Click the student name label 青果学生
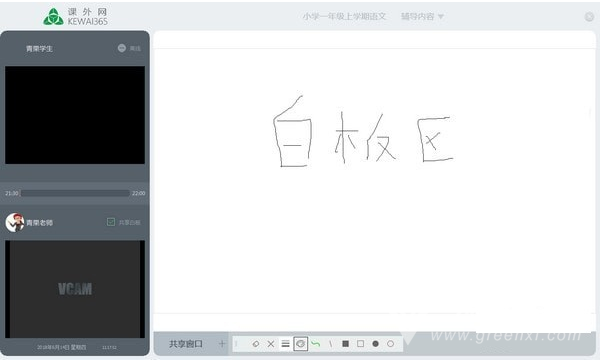 (39, 49)
